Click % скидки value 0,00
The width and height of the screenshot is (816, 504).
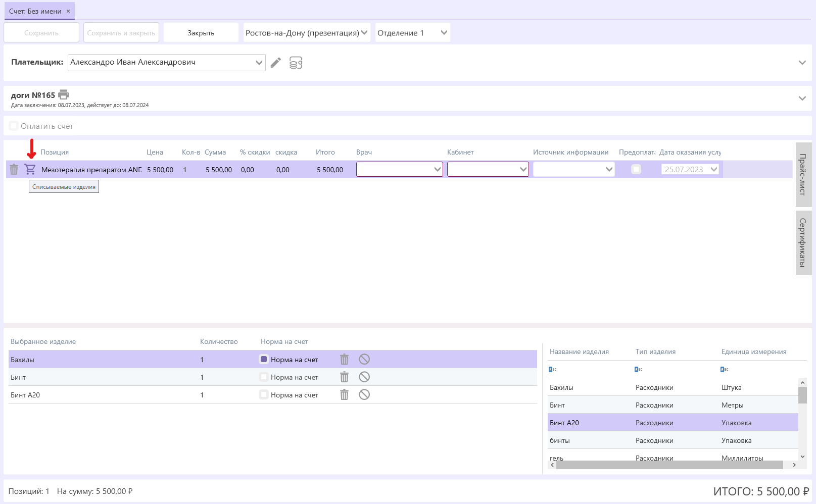tap(248, 170)
